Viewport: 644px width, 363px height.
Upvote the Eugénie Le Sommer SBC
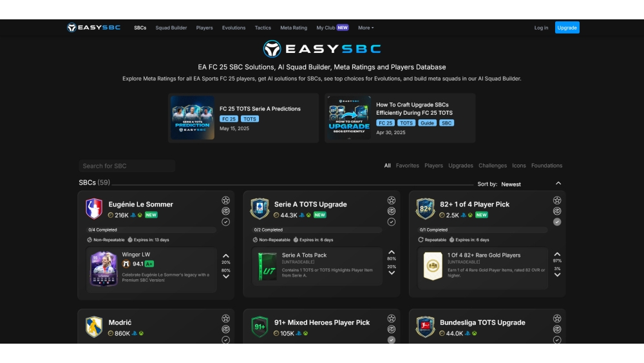click(x=226, y=256)
